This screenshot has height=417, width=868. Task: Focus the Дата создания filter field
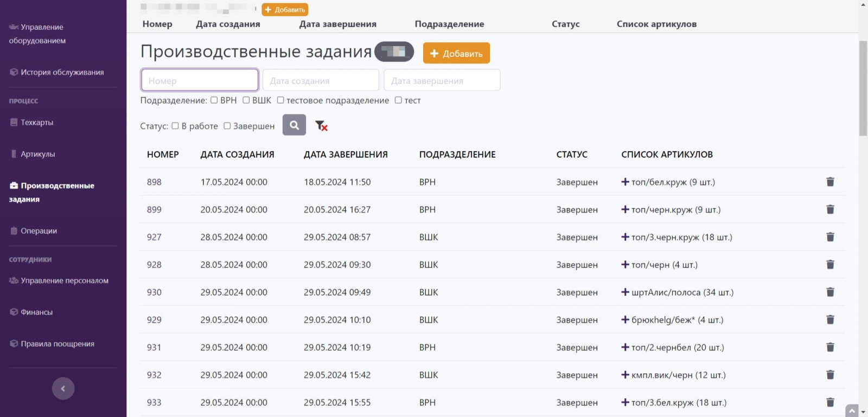(321, 80)
